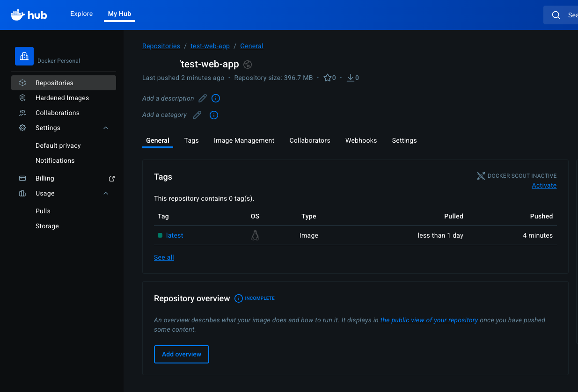Open Default privacy settings
This screenshot has height=392, width=578.
(58, 145)
